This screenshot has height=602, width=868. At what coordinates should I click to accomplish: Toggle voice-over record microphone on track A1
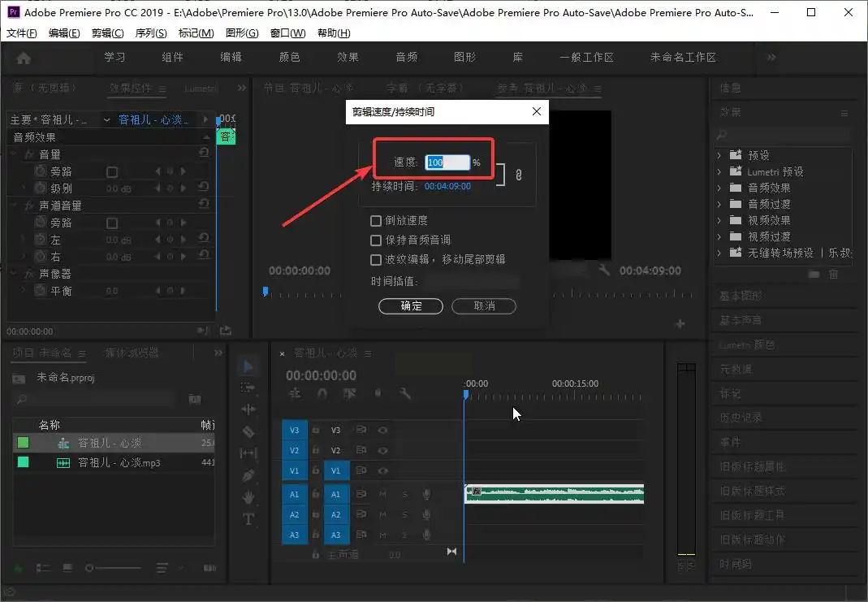coord(427,494)
